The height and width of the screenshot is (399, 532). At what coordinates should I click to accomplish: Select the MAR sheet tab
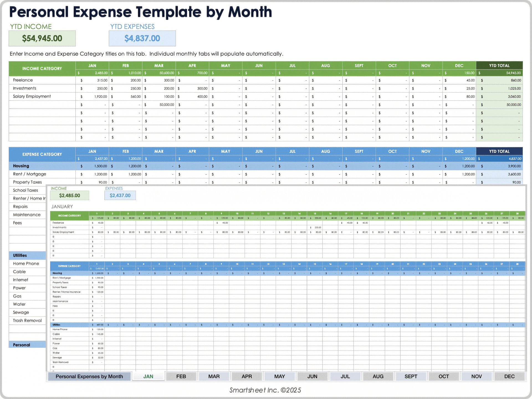tap(214, 376)
